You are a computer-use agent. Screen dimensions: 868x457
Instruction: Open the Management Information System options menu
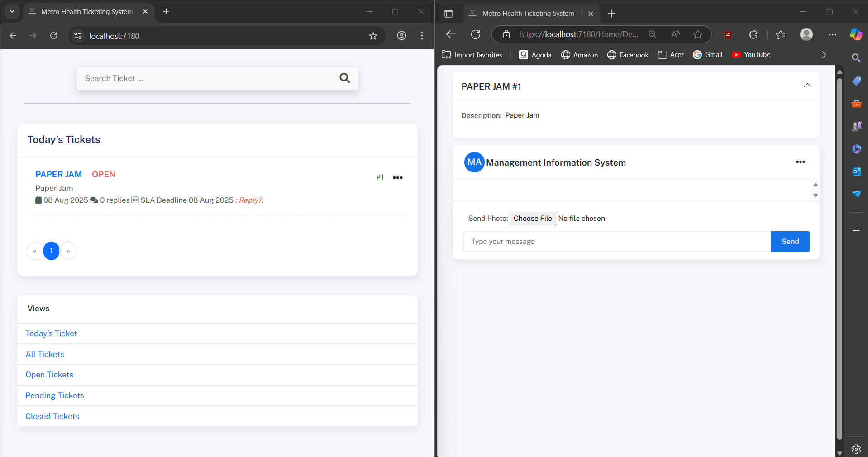800,162
